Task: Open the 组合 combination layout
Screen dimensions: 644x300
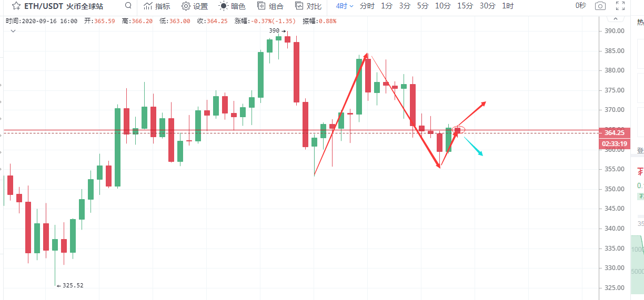Action: [270, 6]
